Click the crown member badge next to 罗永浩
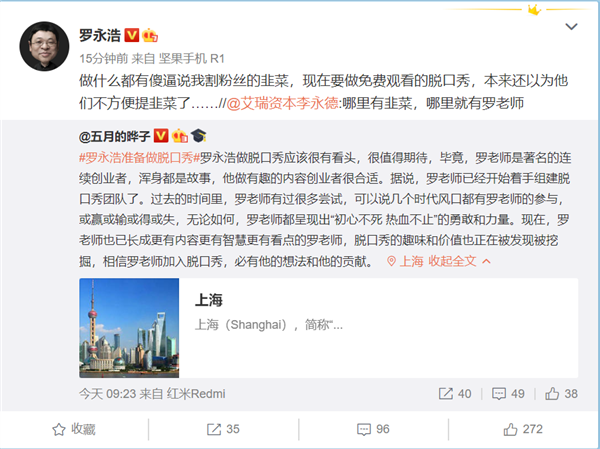This screenshot has height=449, width=600. 150,36
